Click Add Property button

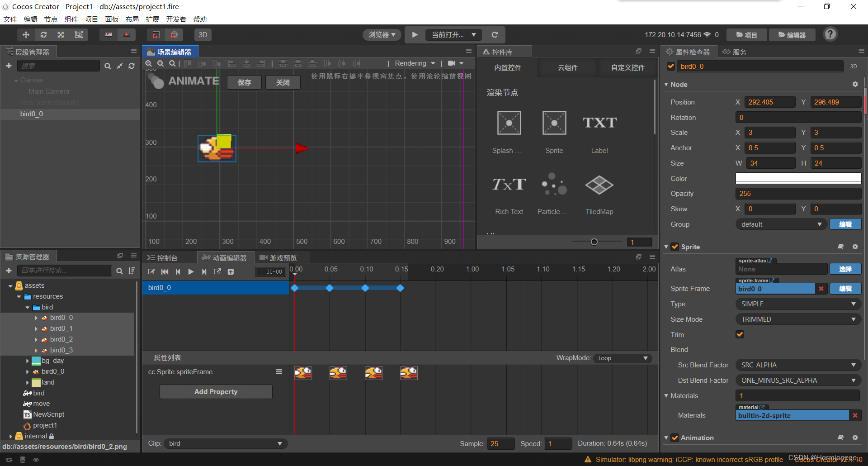(216, 392)
